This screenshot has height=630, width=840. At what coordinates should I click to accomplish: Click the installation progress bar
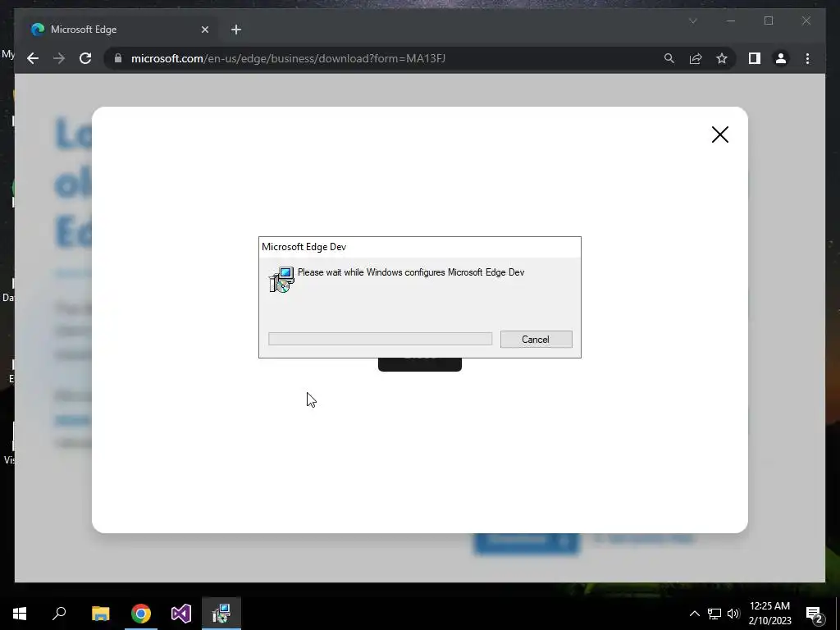click(380, 339)
